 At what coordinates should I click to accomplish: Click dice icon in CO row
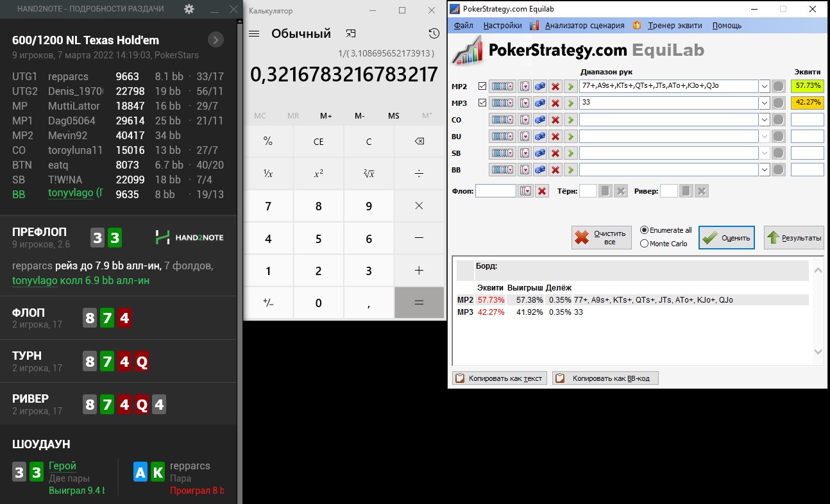tap(540, 119)
